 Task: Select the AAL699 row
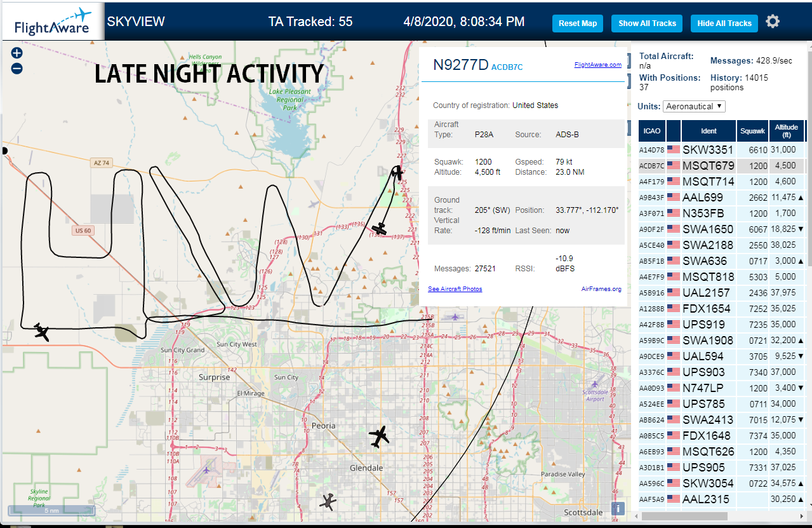click(722, 198)
